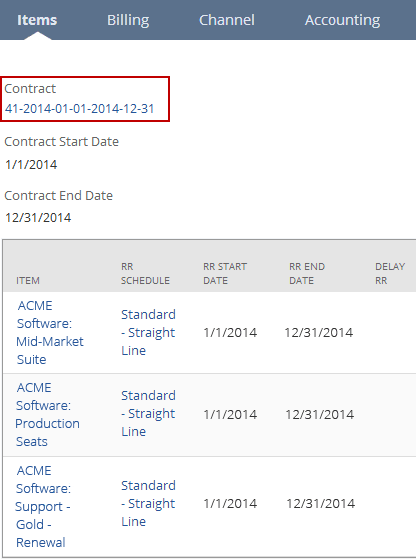Click RR start date of Mid-Market Suite row
This screenshot has width=416, height=559.
(x=230, y=333)
